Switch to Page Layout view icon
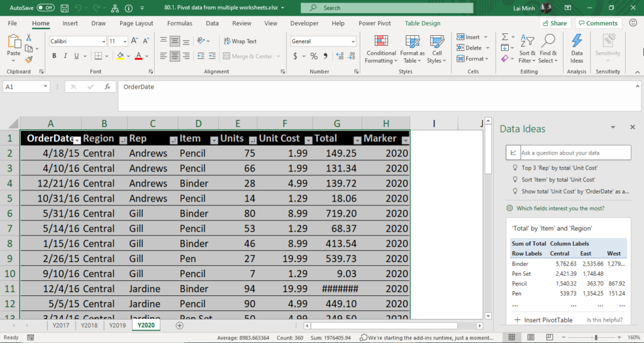This screenshot has height=343, width=644. click(531, 337)
